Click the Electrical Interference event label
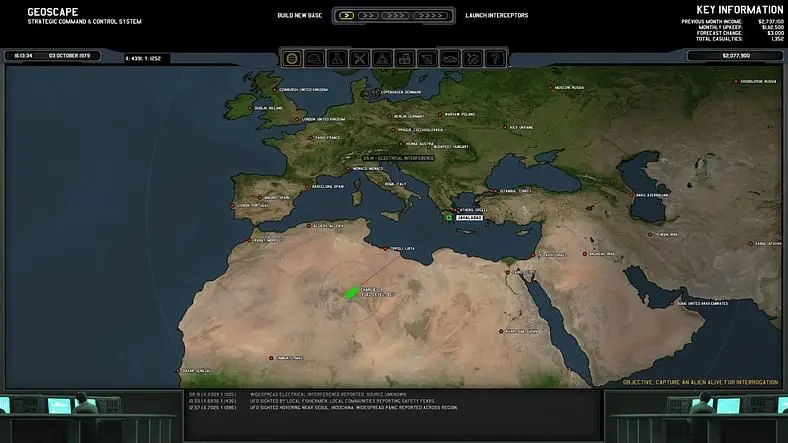This screenshot has height=443, width=788. point(399,158)
